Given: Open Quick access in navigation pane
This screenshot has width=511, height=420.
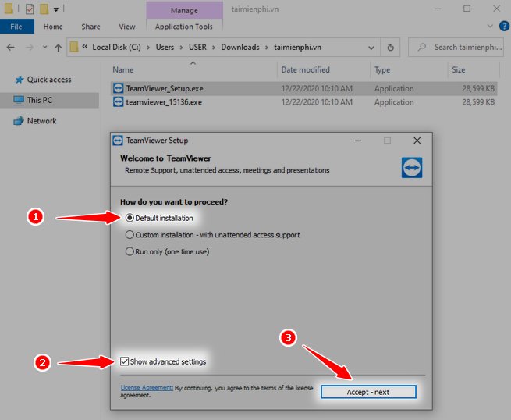Looking at the screenshot, I should coord(49,80).
